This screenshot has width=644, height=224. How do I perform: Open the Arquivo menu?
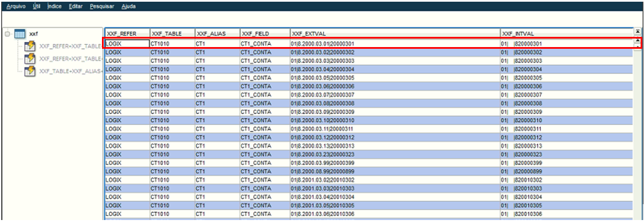tap(16, 7)
